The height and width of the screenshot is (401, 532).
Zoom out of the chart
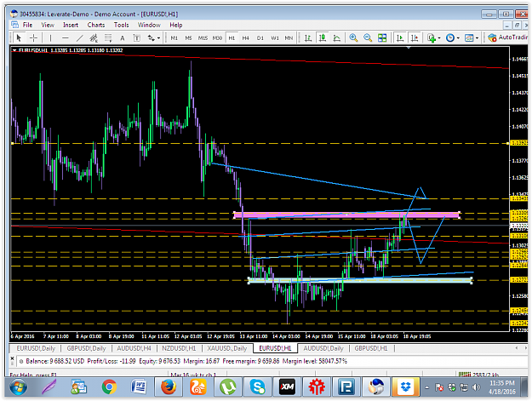click(368, 37)
